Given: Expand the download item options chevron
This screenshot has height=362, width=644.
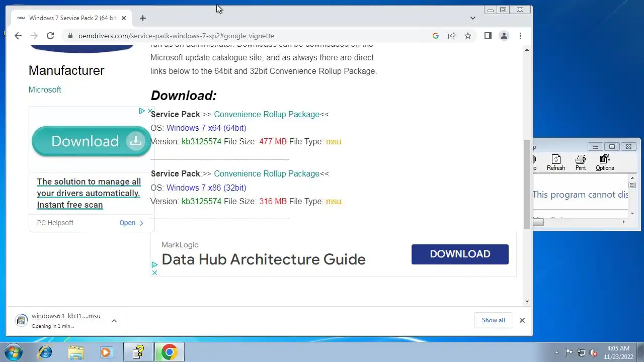Looking at the screenshot, I should coord(114,321).
